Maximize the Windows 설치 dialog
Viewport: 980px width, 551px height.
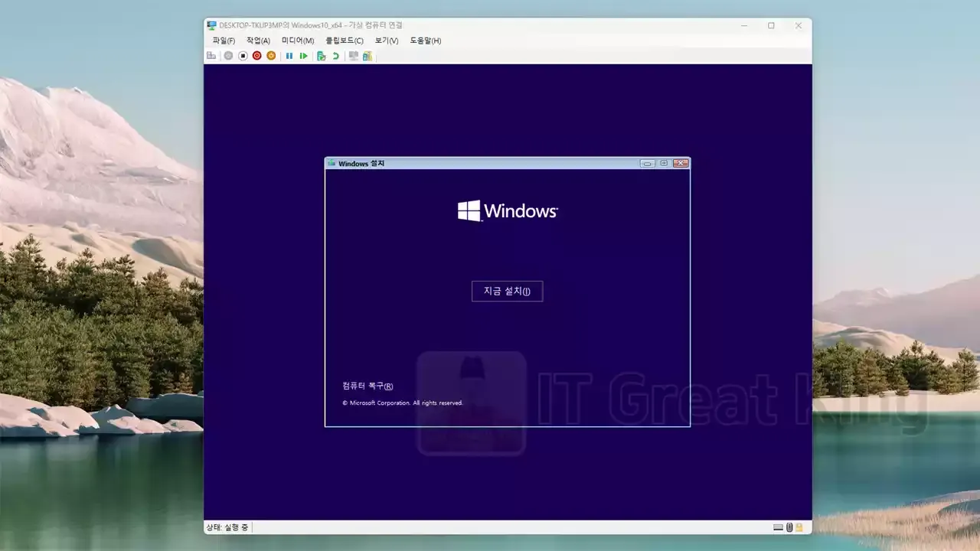(664, 163)
